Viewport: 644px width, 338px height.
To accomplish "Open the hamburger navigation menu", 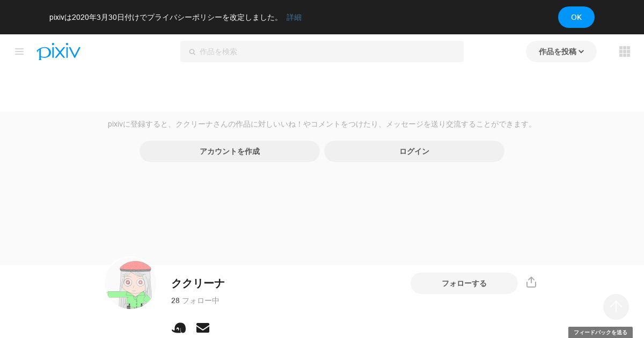I will tap(19, 52).
